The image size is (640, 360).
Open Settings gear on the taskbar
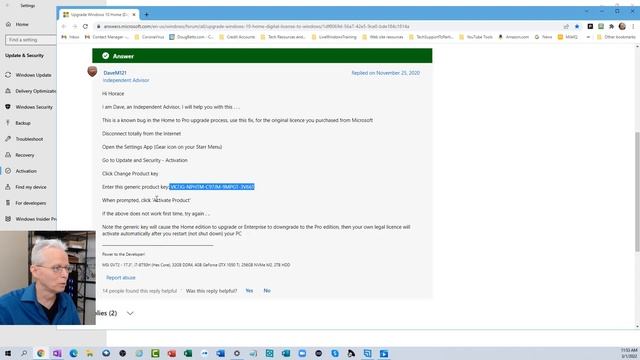(x=237, y=353)
